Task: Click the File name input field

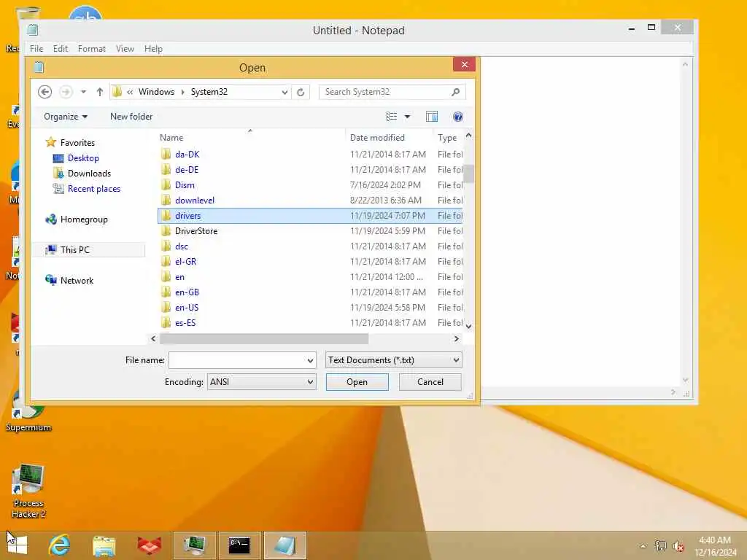Action: 237,360
